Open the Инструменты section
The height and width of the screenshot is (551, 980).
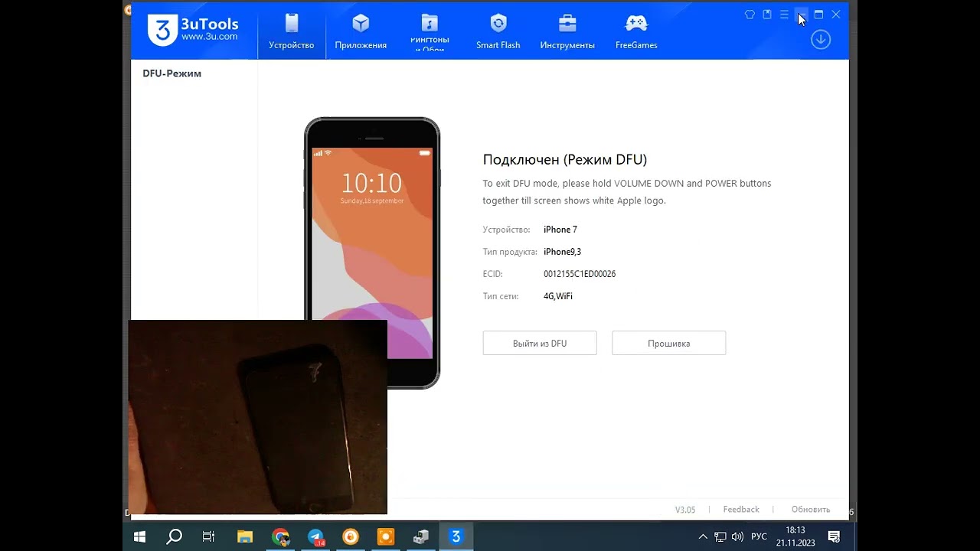coord(567,31)
